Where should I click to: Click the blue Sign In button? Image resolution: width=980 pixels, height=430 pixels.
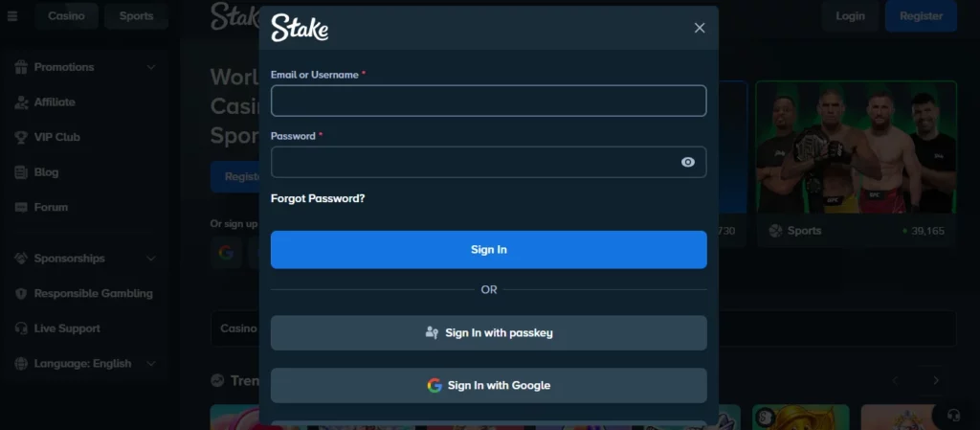[x=488, y=250]
